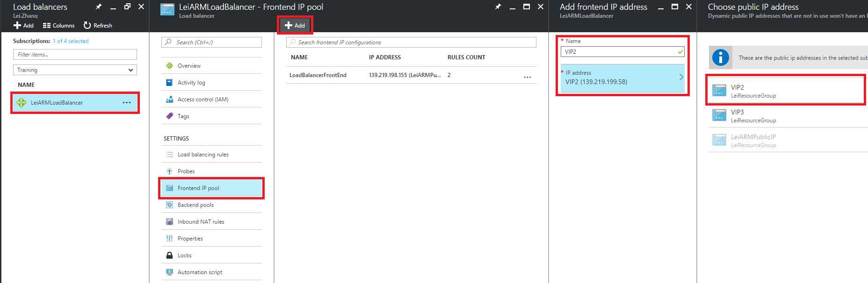The width and height of the screenshot is (868, 283).
Task: Close the Add frontend IP address blade
Action: [x=689, y=7]
